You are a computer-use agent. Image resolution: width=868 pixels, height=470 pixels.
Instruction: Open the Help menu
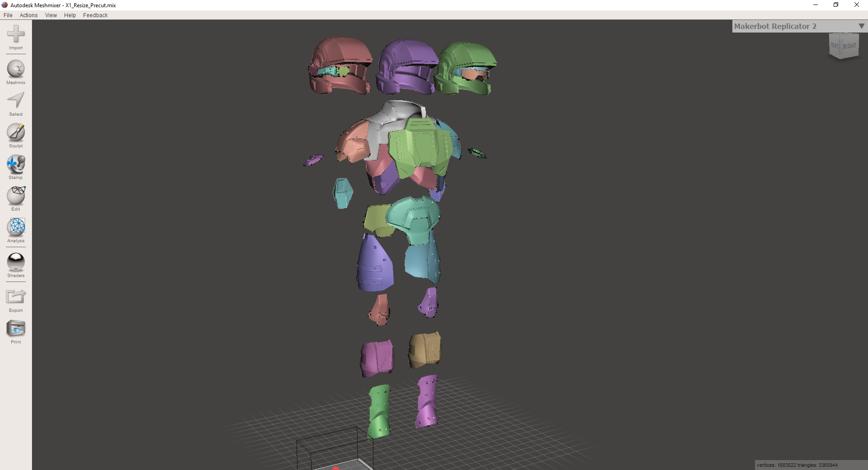tap(70, 15)
